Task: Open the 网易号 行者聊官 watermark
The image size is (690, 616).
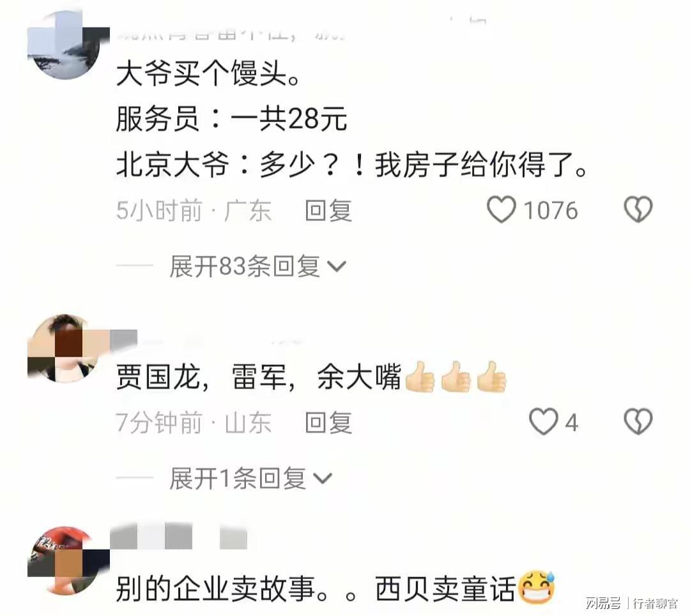Action: 631,603
